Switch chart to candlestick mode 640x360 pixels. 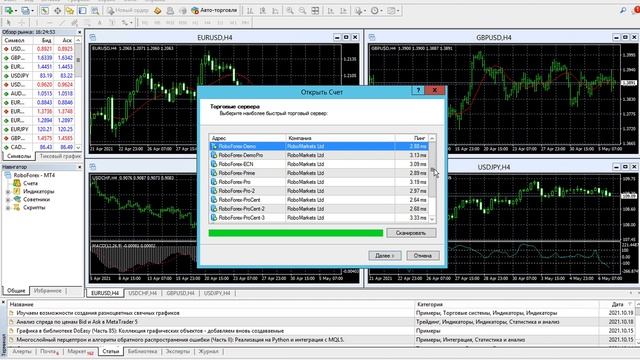click(x=263, y=11)
